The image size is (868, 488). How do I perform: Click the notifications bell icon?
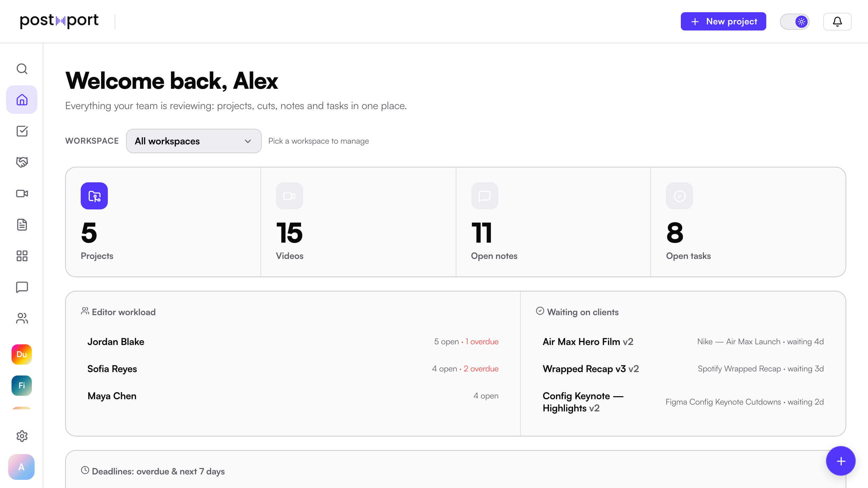pyautogui.click(x=837, y=22)
